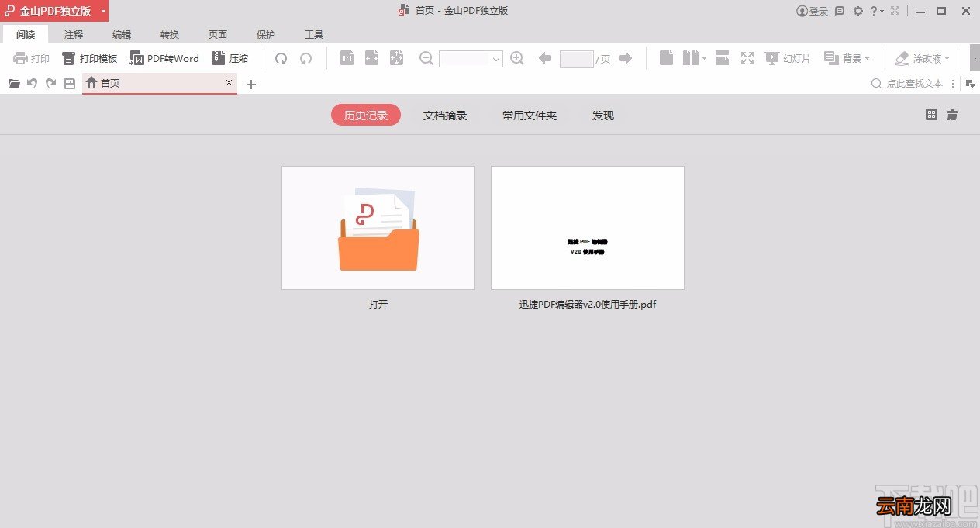Switch to the 阅读 ribbon tab
The image size is (980, 528).
(26, 34)
